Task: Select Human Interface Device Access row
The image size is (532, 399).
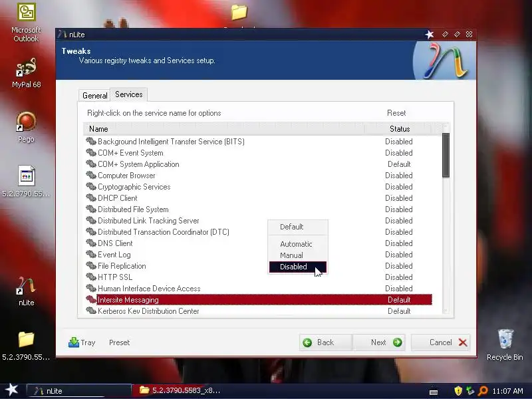Action: 258,289
